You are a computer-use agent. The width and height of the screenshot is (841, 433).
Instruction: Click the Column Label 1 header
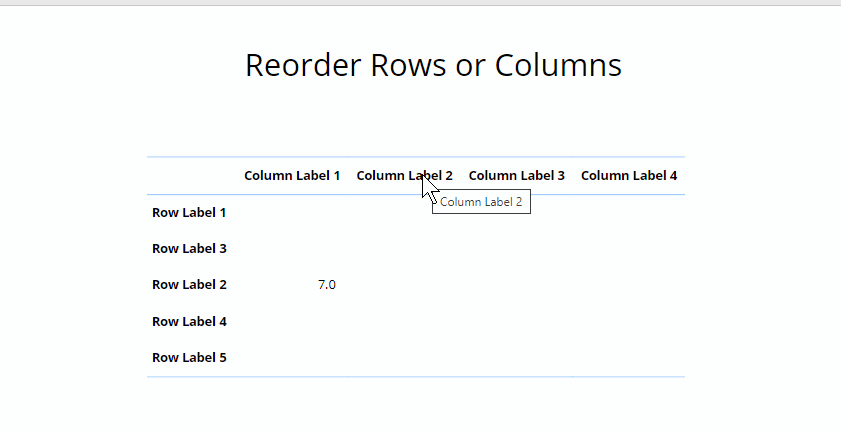[292, 176]
